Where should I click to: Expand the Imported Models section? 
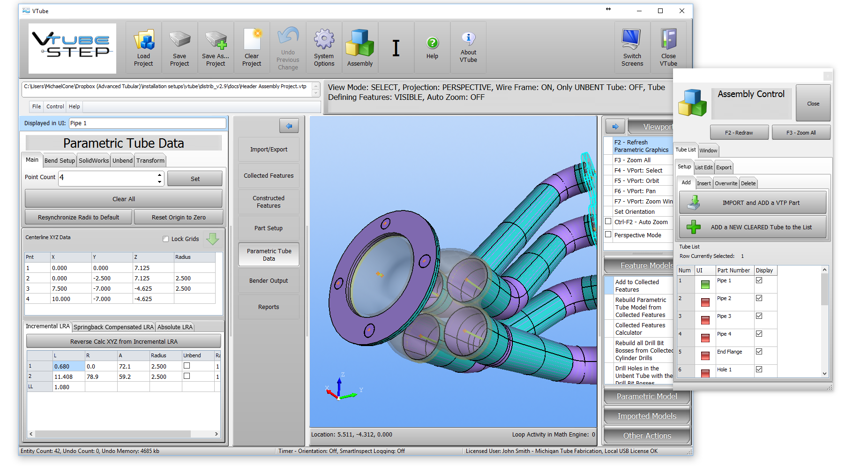(x=647, y=416)
